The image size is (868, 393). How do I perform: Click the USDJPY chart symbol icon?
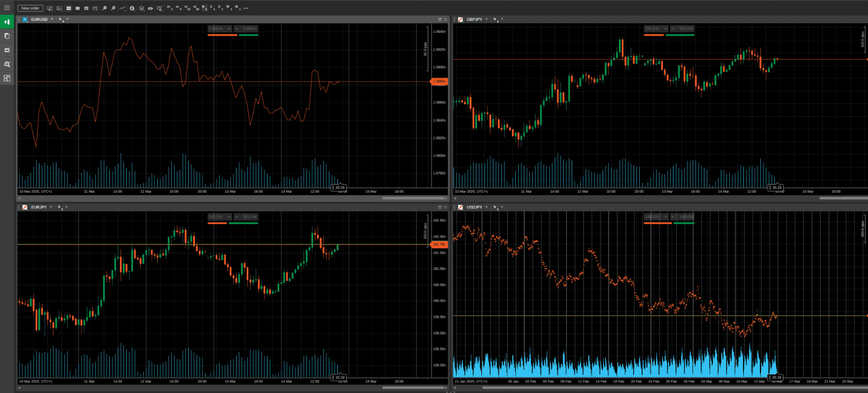pos(460,207)
